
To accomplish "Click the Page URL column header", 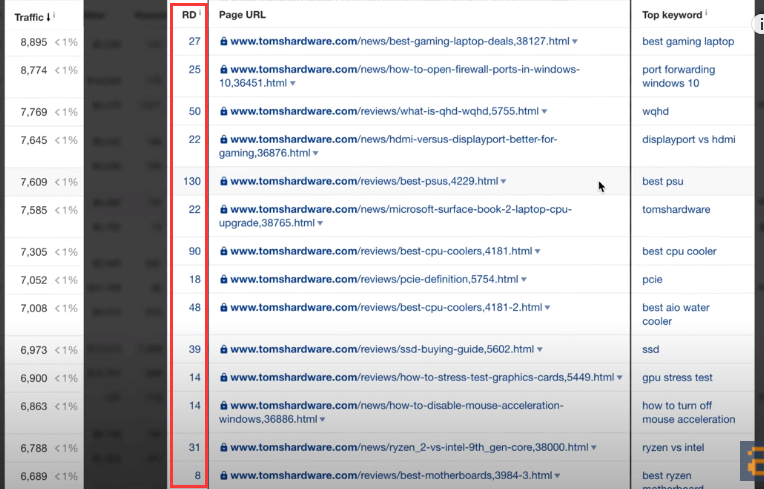I will tap(242, 15).
